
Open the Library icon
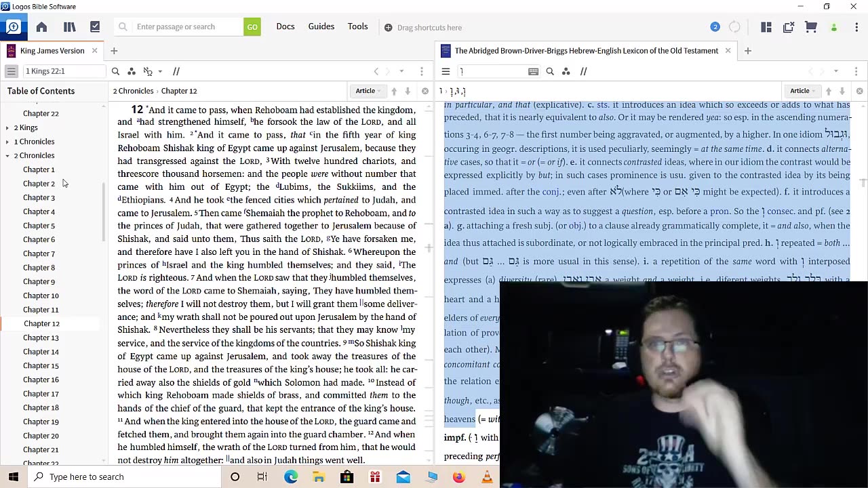[69, 27]
